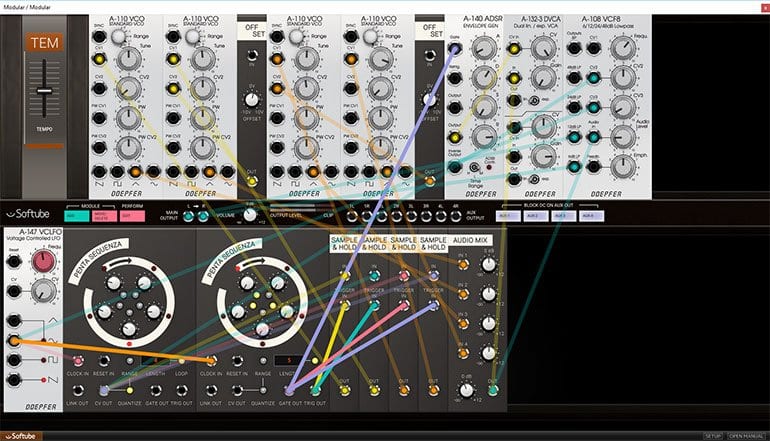The height and width of the screenshot is (441, 770).
Task: Click the VCF8 6dB LP output jack
Action: pyautogui.click(x=574, y=166)
